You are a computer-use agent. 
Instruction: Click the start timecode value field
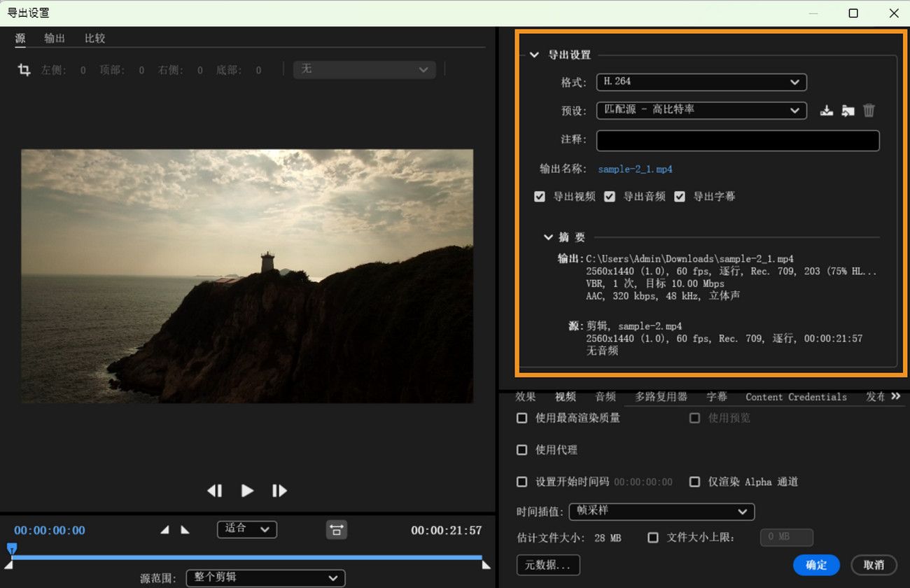[x=643, y=482]
